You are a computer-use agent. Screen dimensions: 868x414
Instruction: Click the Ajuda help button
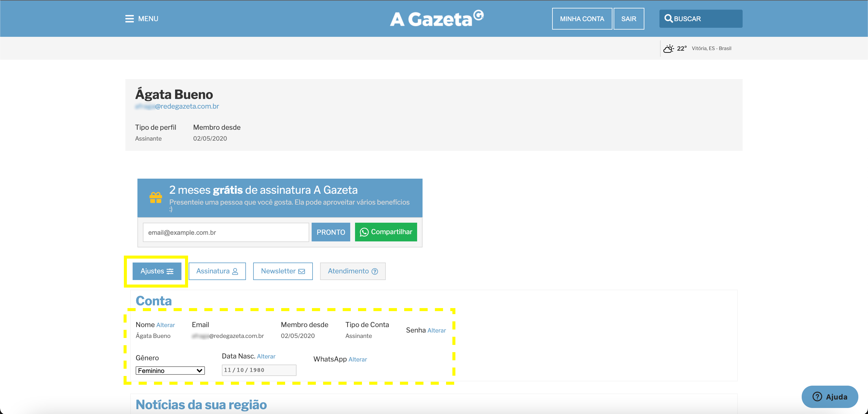[830, 397]
